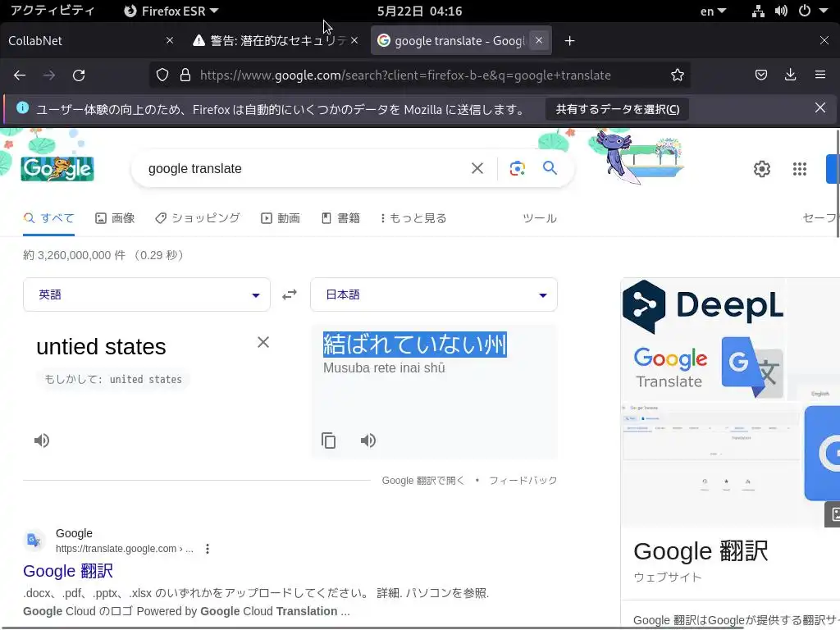This screenshot has width=840, height=630.
Task: Search by image with Google Lens icon
Action: pyautogui.click(x=517, y=168)
